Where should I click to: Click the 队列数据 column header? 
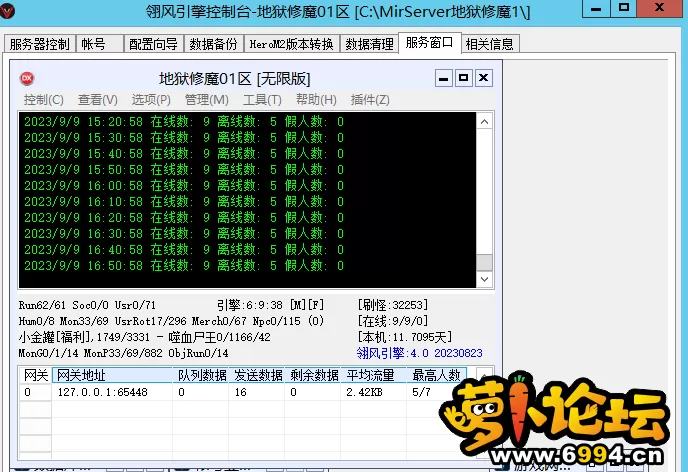point(201,375)
